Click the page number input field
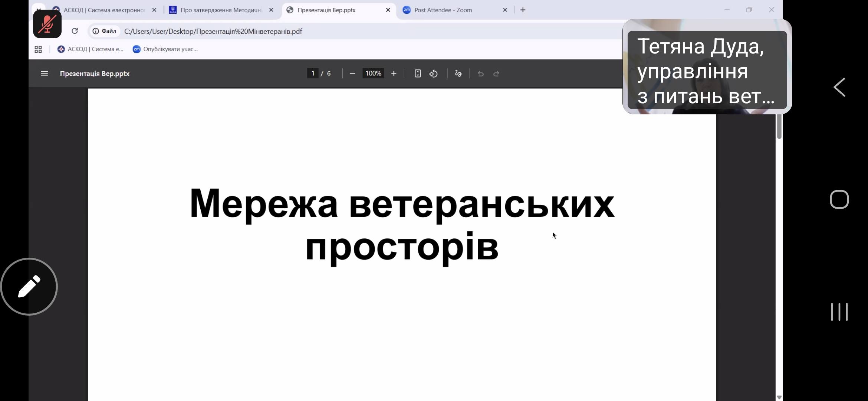Screen dimensions: 868x401 (313, 74)
